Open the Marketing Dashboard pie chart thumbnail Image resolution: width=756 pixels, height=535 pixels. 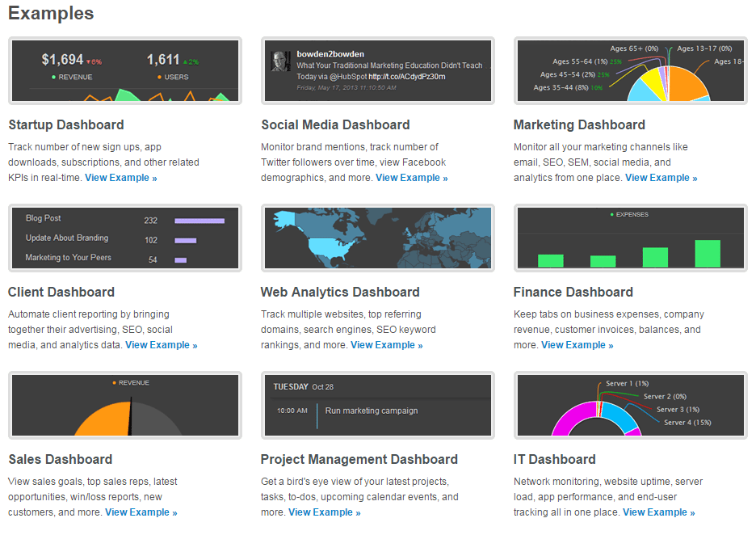click(630, 71)
